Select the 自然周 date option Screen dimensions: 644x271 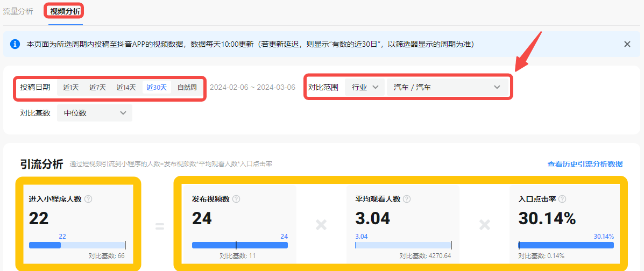click(187, 87)
